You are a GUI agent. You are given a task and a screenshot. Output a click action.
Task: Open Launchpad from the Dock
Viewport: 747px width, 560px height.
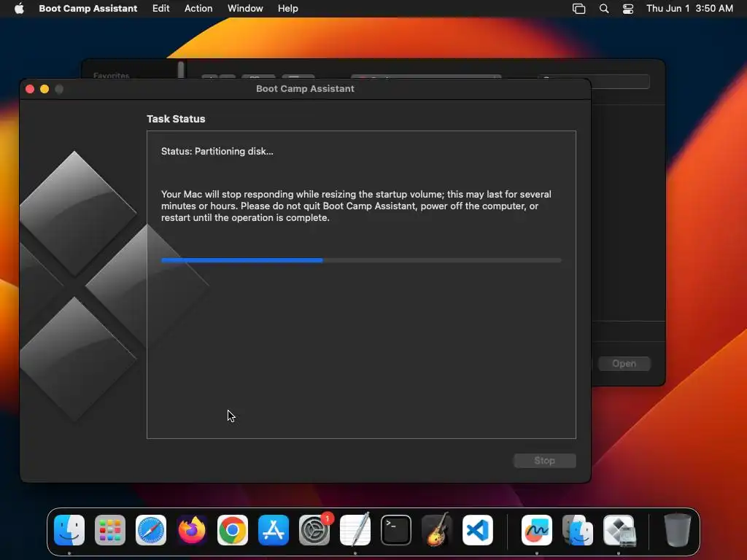[x=110, y=530]
